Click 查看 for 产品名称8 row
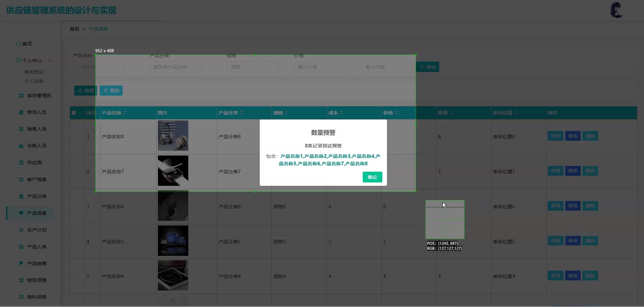 coord(555,136)
